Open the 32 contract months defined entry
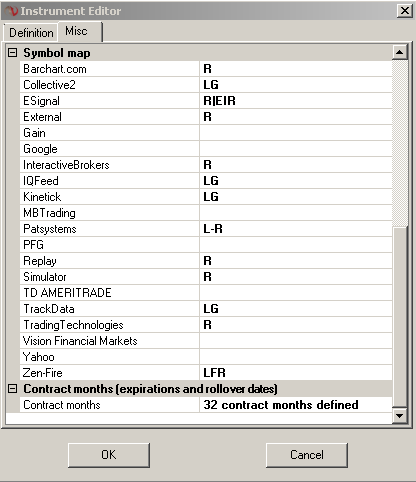The height and width of the screenshot is (482, 416). pyautogui.click(x=295, y=405)
